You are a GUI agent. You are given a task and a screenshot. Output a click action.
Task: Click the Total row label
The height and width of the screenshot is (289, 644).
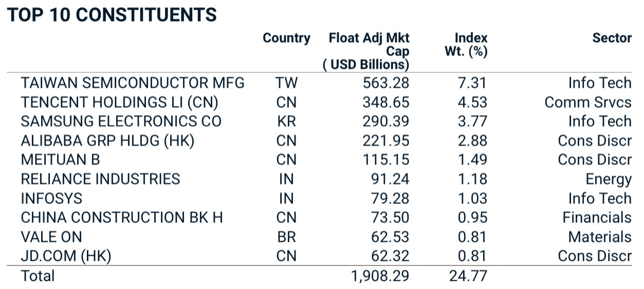38,276
